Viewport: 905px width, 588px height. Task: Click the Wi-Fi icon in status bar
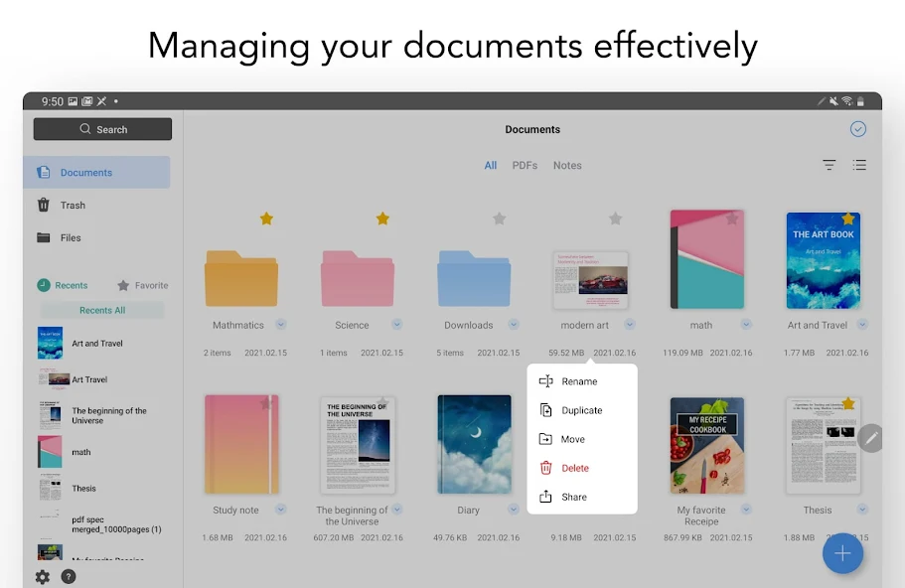pyautogui.click(x=846, y=101)
